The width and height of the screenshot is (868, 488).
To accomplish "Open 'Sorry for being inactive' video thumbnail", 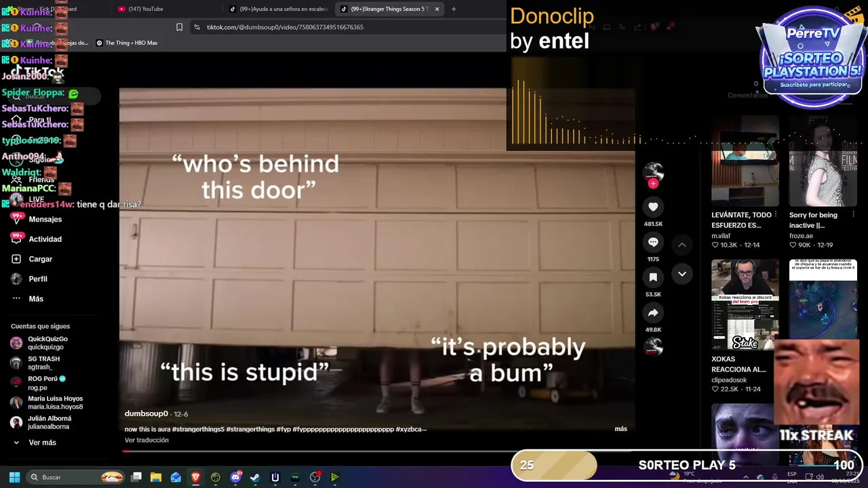I will (823, 161).
